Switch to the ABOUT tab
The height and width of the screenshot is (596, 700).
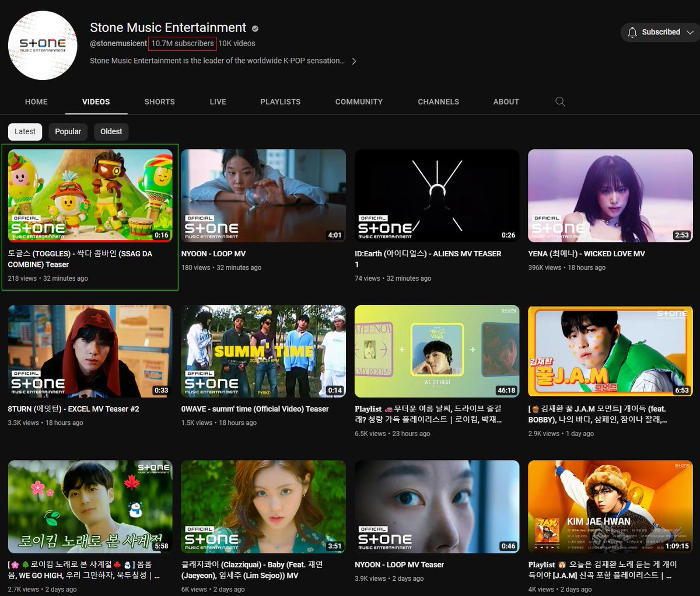(x=506, y=102)
